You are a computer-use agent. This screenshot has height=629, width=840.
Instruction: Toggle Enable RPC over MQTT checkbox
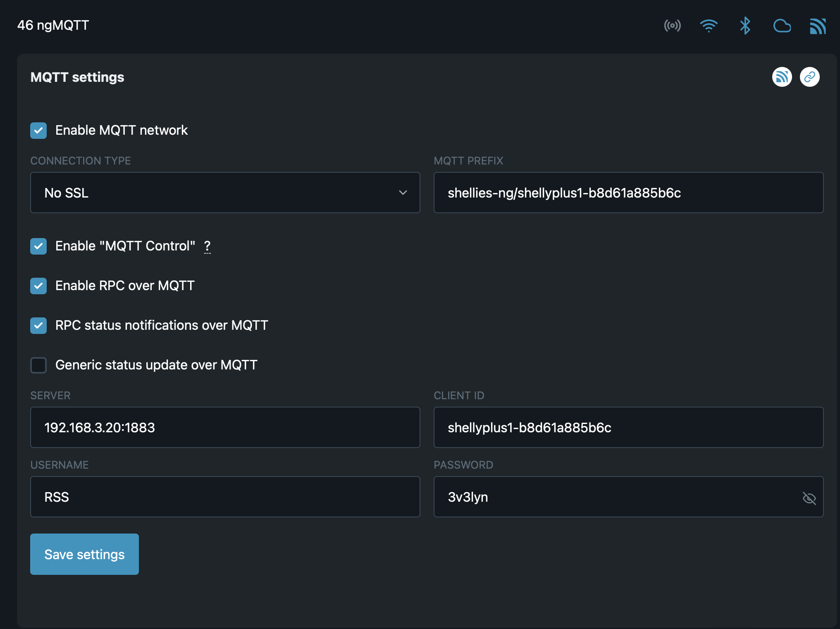click(x=38, y=286)
